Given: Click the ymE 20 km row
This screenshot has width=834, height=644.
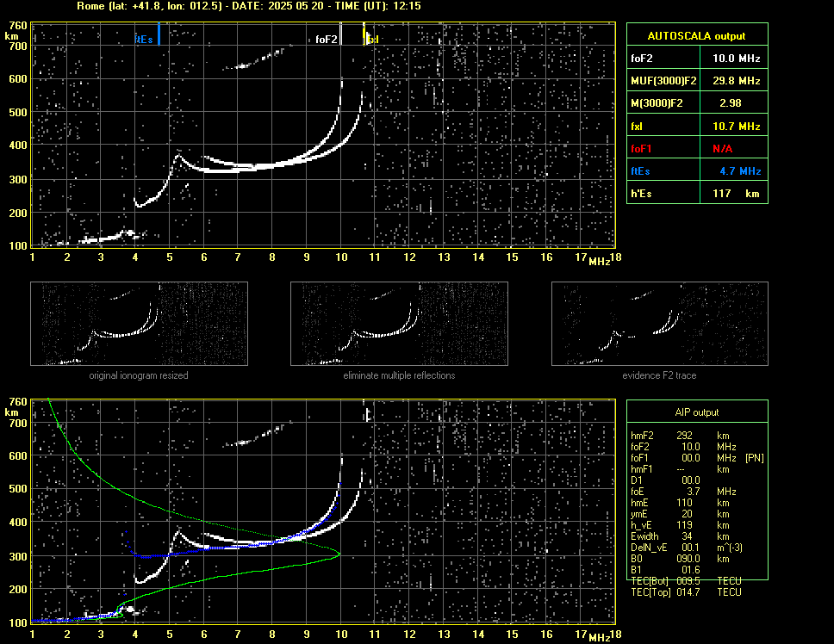Looking at the screenshot, I should pos(680,514).
